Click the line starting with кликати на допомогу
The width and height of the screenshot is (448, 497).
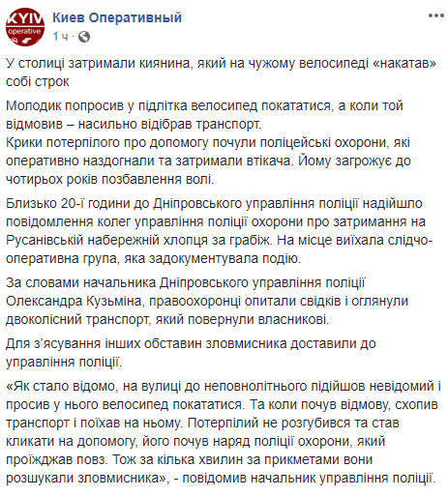point(195,441)
